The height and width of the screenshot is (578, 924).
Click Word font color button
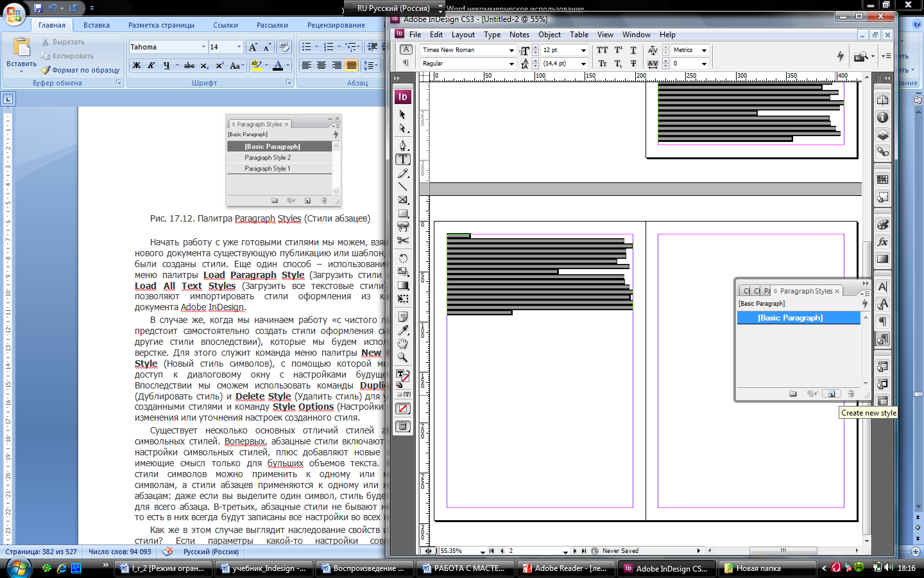click(278, 66)
